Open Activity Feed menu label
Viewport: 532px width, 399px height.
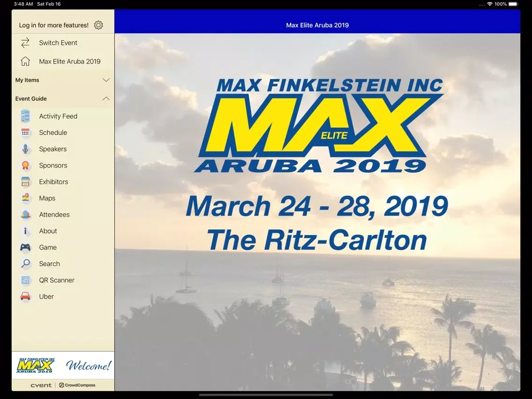pos(58,116)
